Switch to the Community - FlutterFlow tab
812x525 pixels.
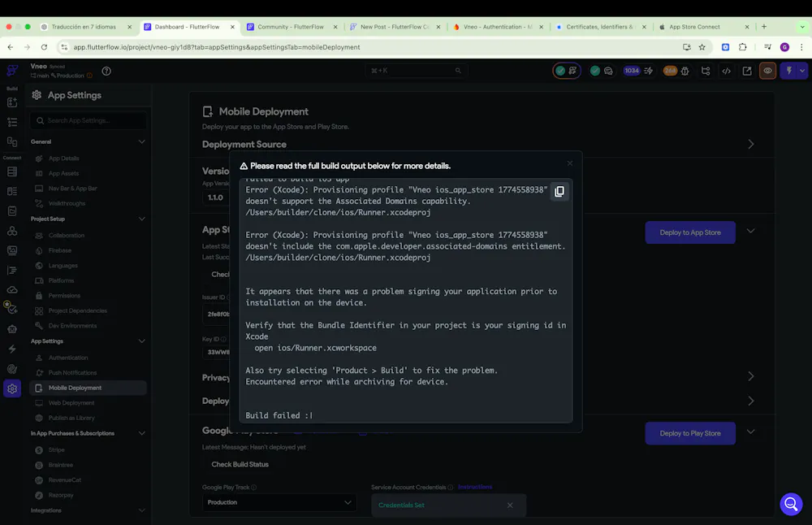pos(292,27)
